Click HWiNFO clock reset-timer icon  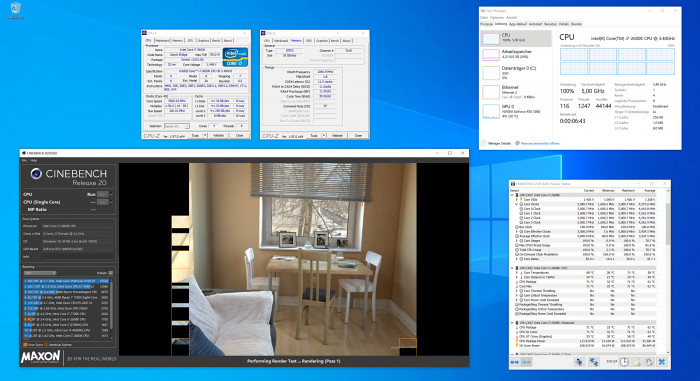pyautogui.click(x=624, y=362)
